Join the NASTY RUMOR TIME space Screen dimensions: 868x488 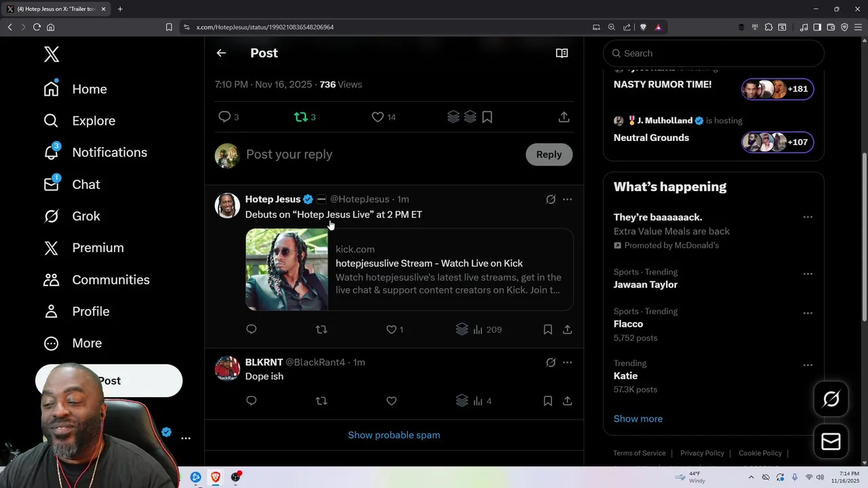click(777, 89)
